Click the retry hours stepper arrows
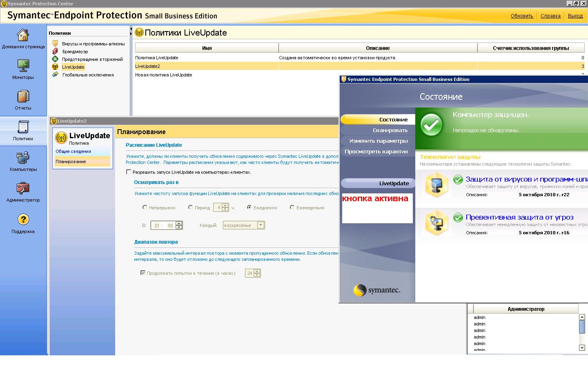 coord(256,273)
